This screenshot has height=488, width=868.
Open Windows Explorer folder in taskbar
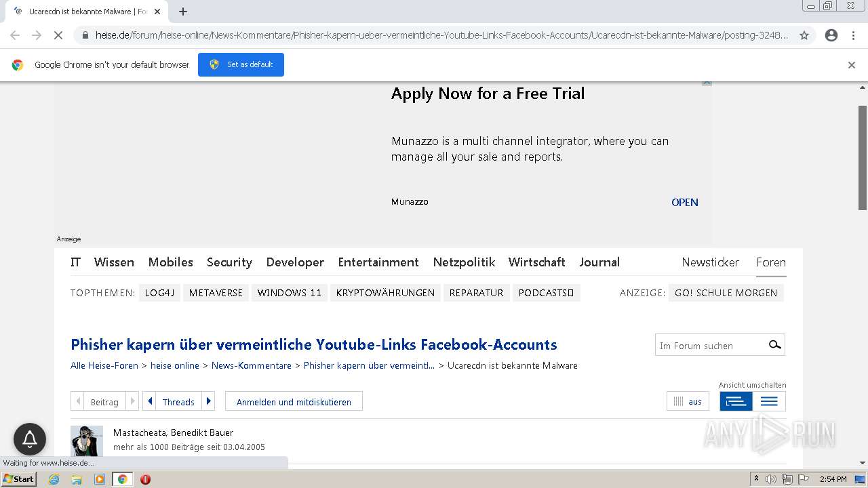(77, 479)
